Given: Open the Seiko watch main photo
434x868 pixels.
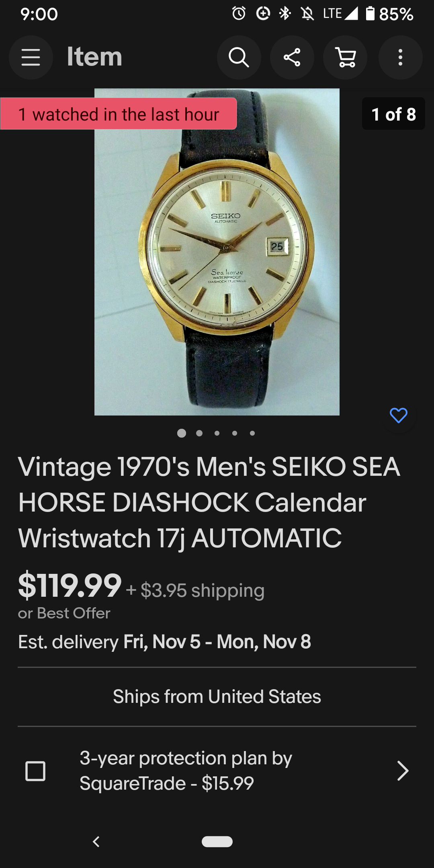Looking at the screenshot, I should point(217,252).
